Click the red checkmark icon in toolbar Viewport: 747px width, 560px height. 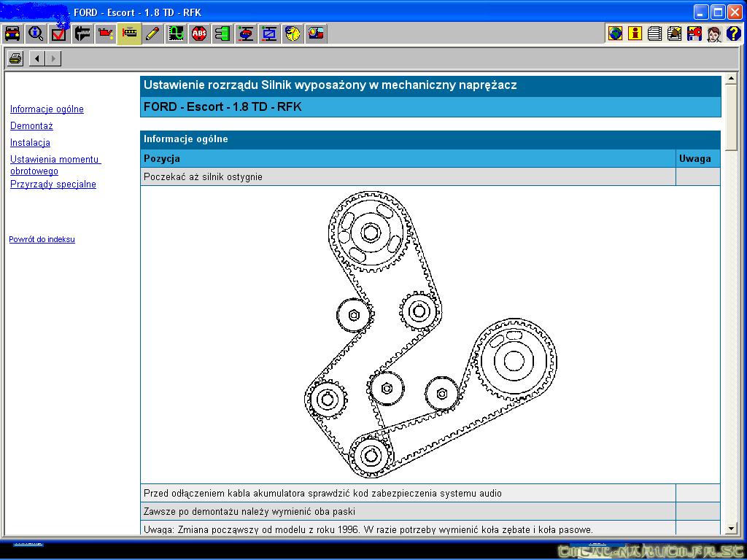tap(59, 34)
